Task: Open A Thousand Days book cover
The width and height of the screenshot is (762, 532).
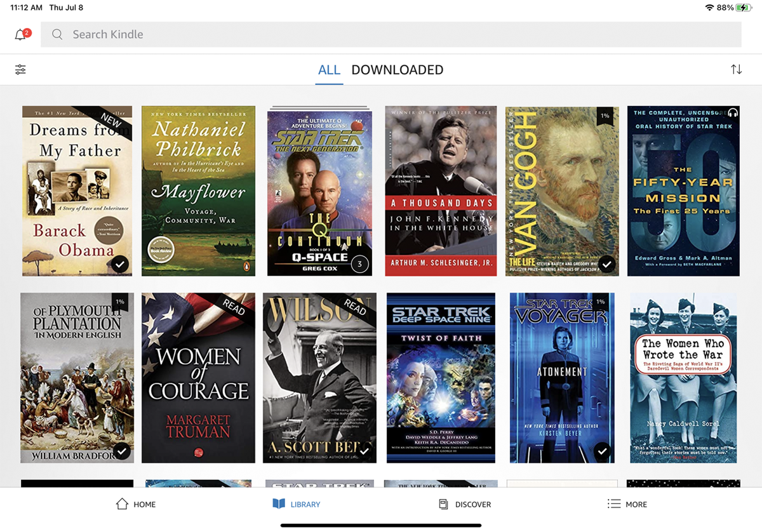Action: click(x=441, y=191)
